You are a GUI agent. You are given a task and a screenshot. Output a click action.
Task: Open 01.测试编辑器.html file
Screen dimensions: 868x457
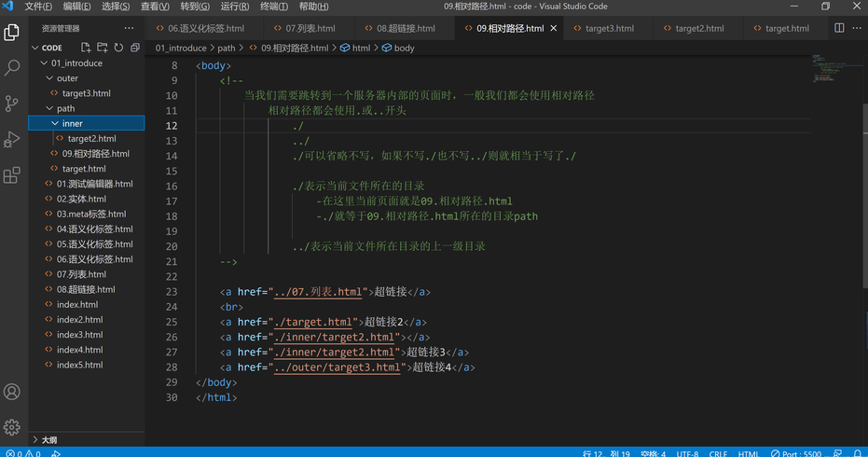(87, 184)
